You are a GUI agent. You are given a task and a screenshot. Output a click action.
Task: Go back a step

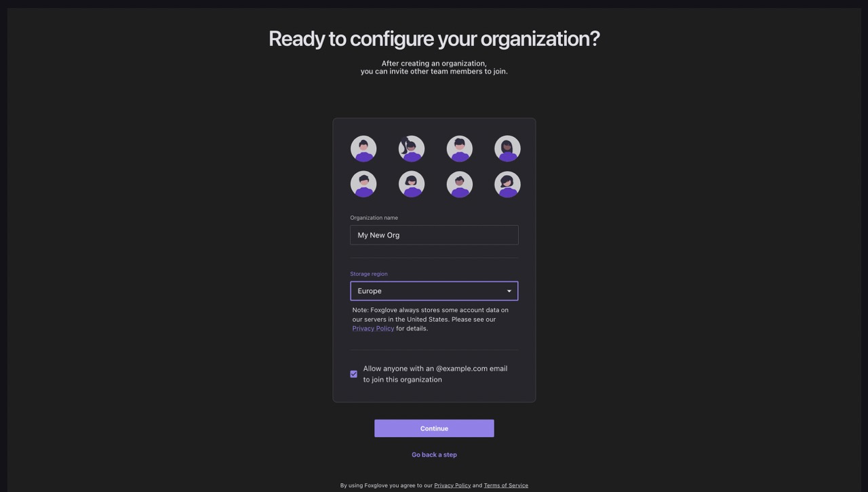point(434,455)
